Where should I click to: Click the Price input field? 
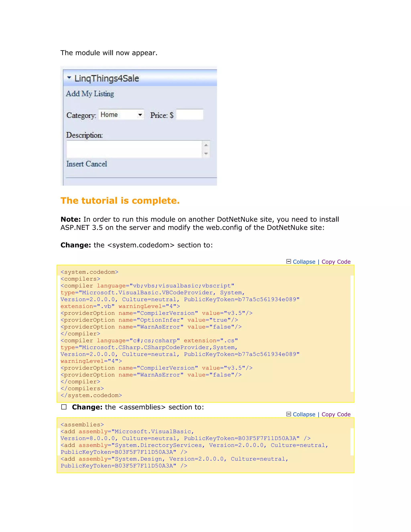click(190, 114)
